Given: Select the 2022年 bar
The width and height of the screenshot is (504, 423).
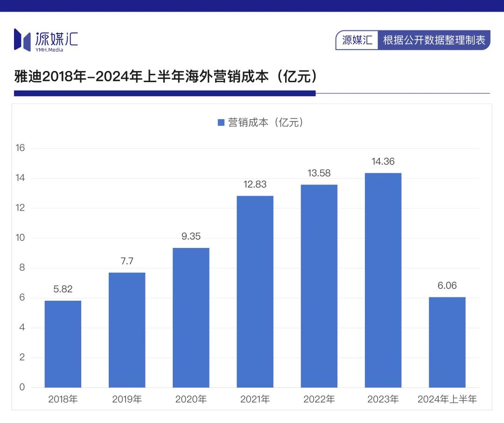Looking at the screenshot, I should 319,286.
